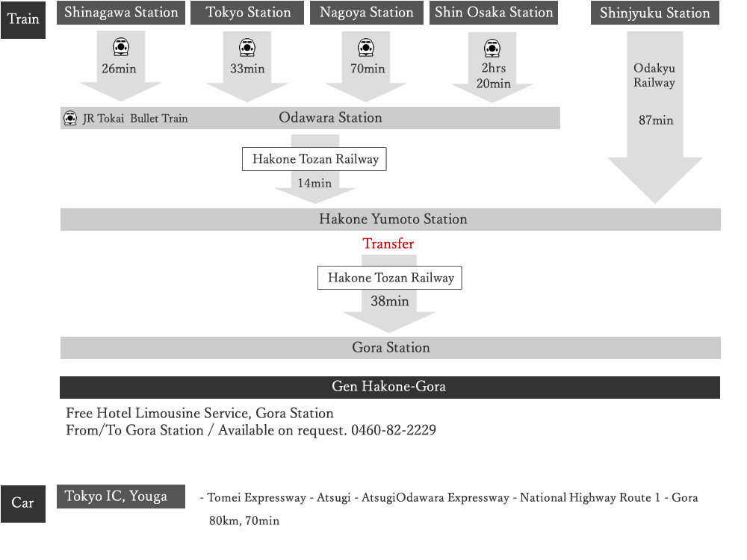This screenshot has width=747, height=560.
Task: Click the Tokyo Station header
Action: tap(247, 13)
